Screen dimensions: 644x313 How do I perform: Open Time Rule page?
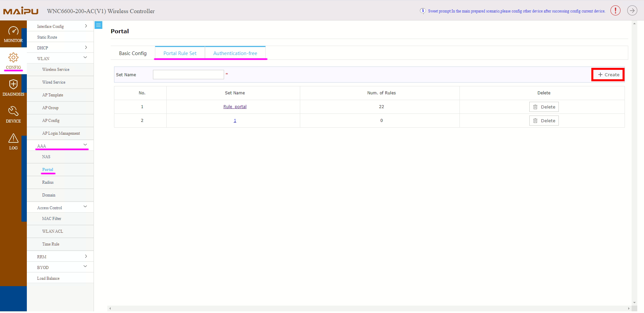pyautogui.click(x=51, y=244)
